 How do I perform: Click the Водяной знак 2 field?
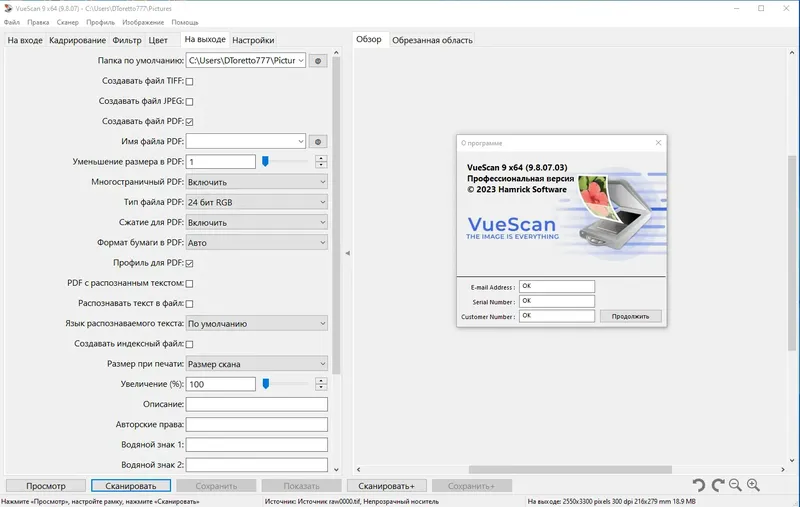257,465
